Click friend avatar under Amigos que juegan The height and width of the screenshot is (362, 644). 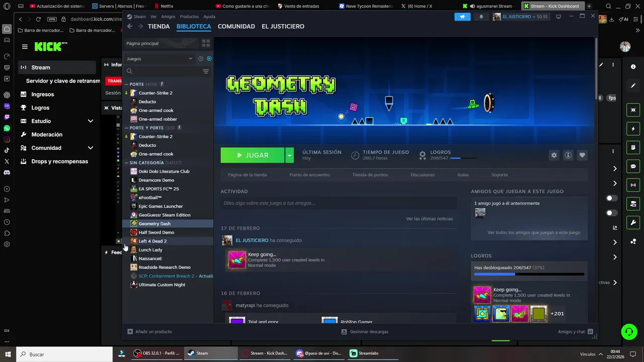click(x=480, y=213)
